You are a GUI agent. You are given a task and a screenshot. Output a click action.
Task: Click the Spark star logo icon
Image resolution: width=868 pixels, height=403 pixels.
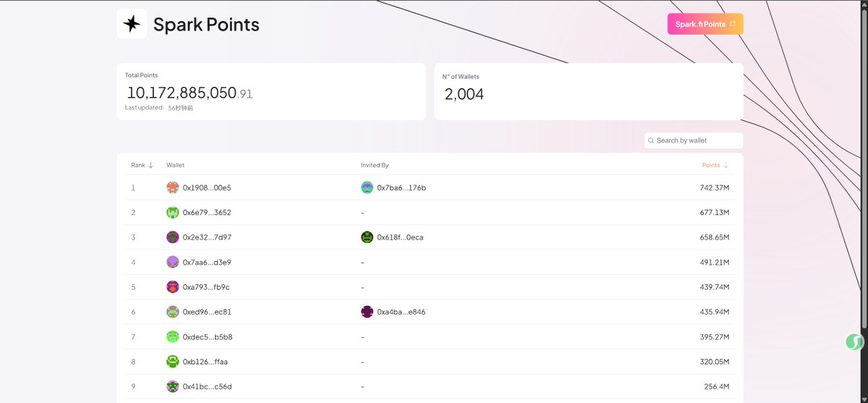click(132, 24)
